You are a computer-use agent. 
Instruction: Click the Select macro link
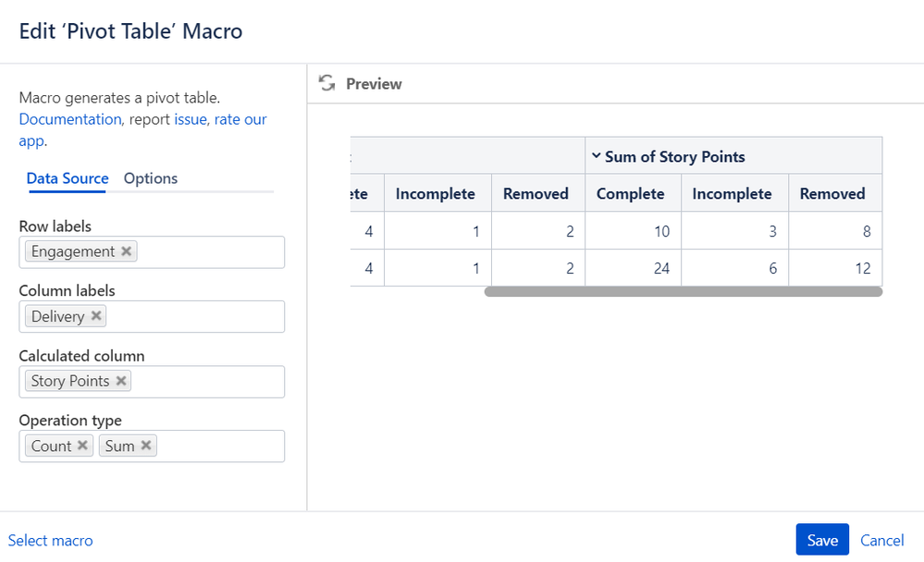(51, 540)
